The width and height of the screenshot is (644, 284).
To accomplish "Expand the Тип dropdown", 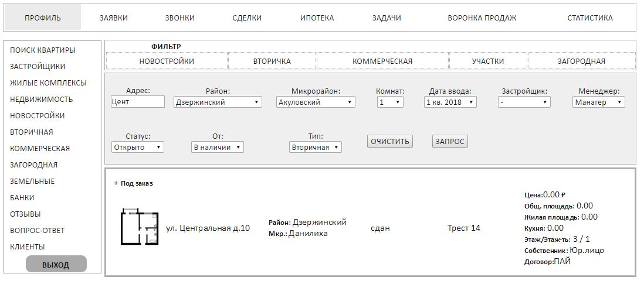I will point(316,148).
